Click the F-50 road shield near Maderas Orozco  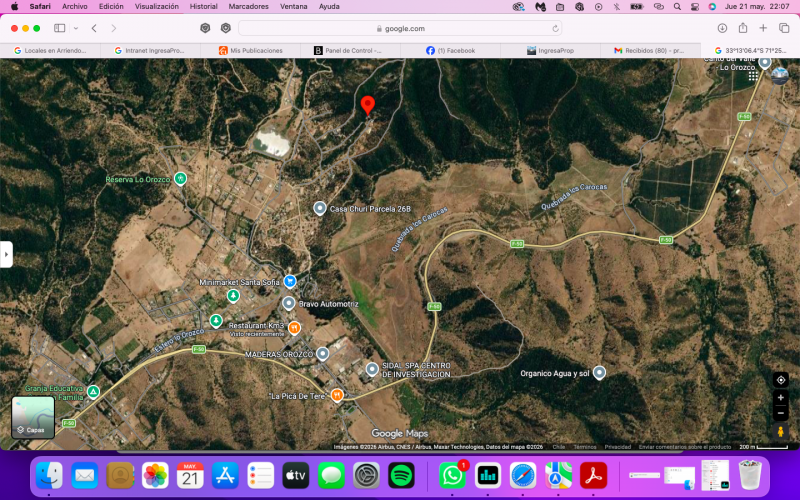coord(198,349)
